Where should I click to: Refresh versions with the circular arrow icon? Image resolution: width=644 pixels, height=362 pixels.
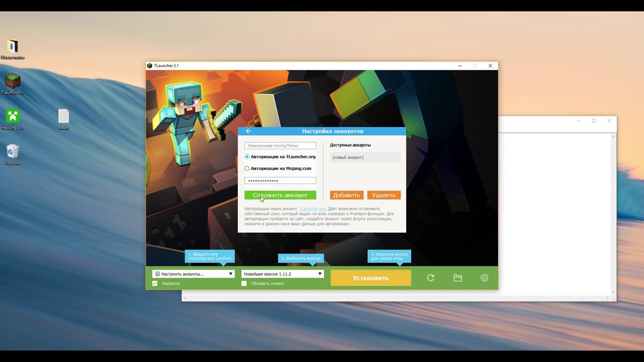pos(431,278)
